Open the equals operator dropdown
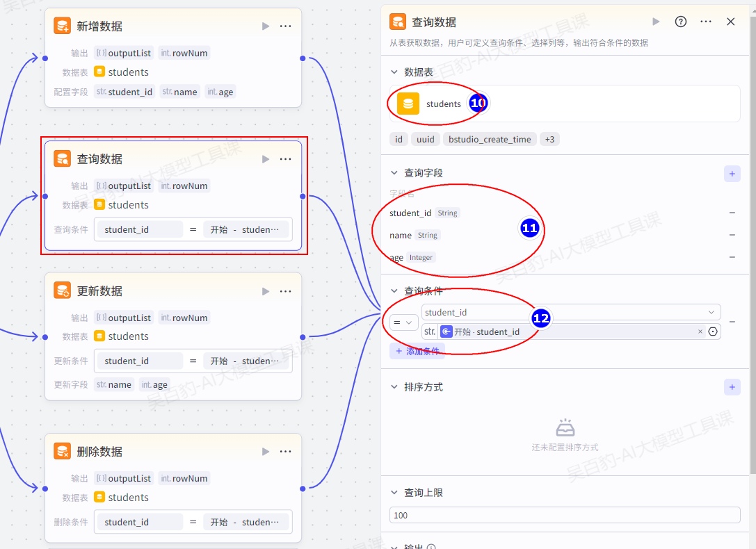 [x=404, y=322]
